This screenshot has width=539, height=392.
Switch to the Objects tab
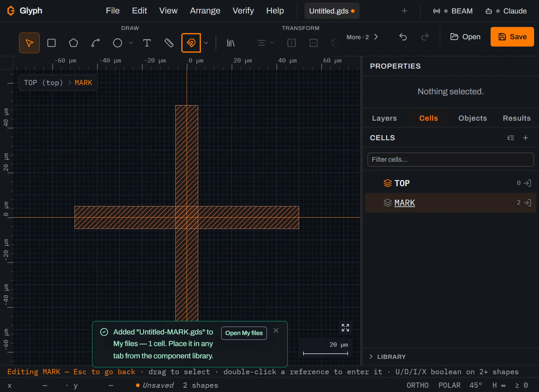[473, 118]
